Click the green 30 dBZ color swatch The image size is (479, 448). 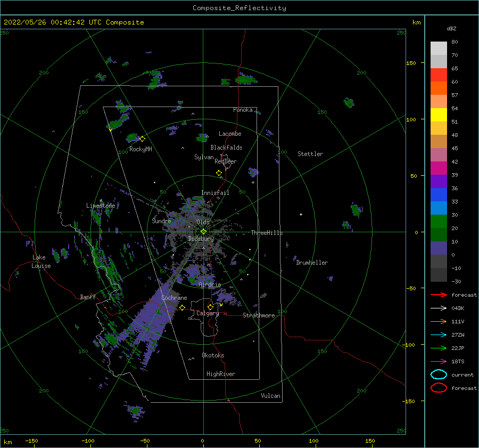click(439, 222)
